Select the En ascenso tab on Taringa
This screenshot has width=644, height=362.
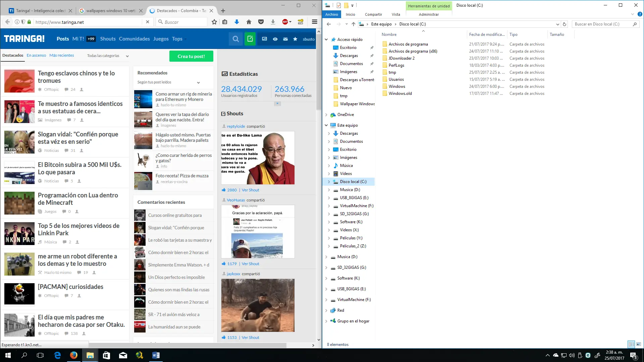click(36, 55)
